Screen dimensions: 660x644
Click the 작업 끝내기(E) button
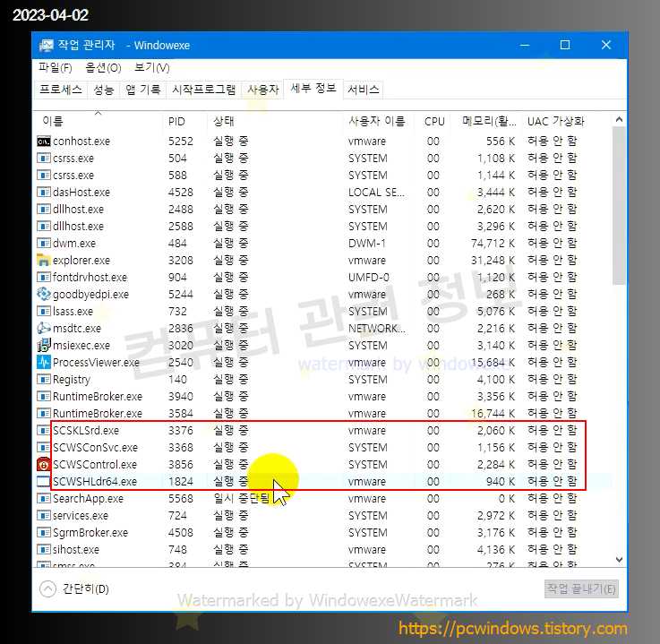pos(581,588)
